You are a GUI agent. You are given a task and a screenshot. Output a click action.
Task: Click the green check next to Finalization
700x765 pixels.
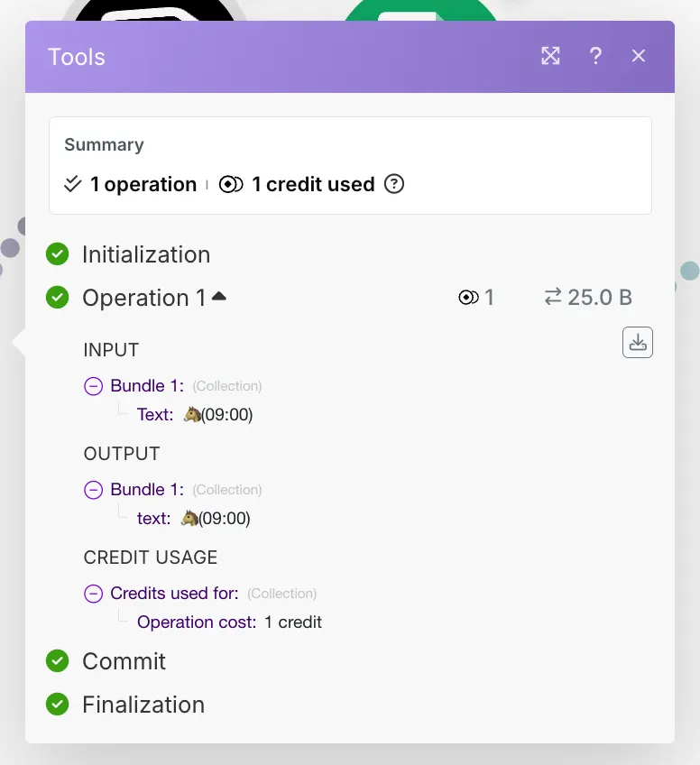point(58,705)
